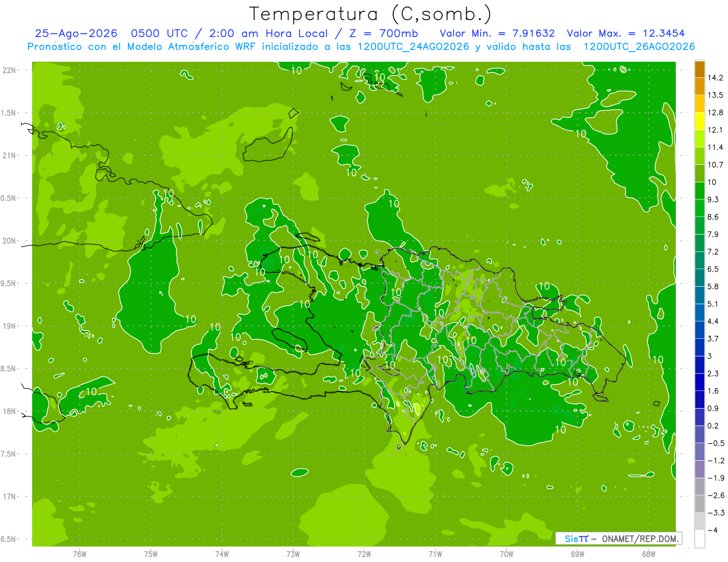
Task: Click the legend value '-0.5'
Action: (715, 443)
